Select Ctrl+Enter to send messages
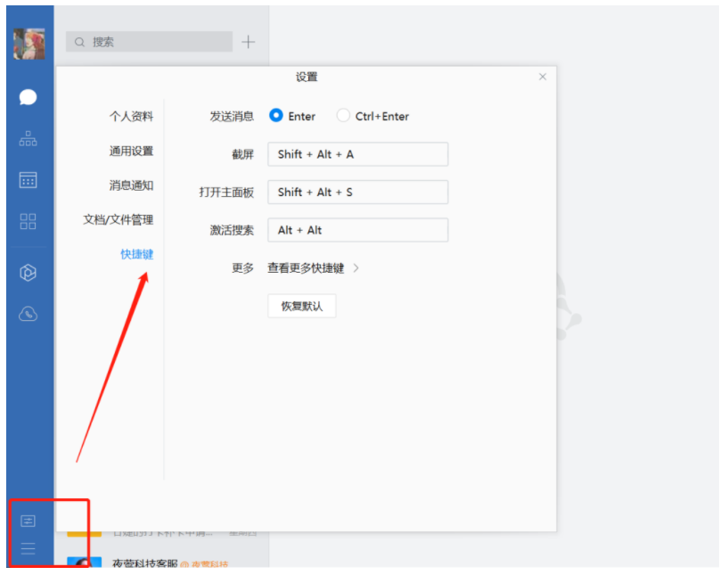Viewport: 728px width, 575px height. click(x=343, y=115)
